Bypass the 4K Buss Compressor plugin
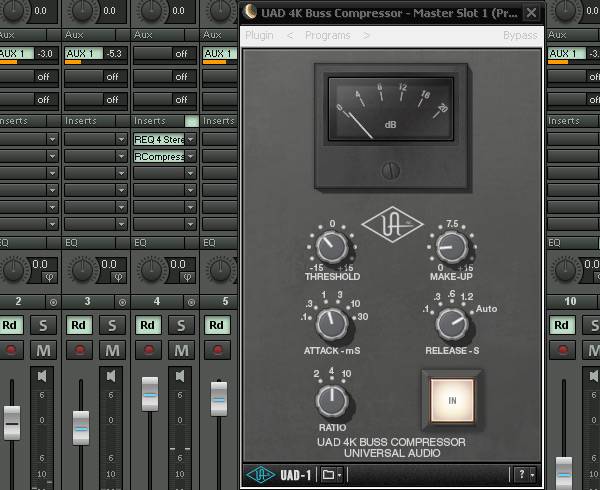The width and height of the screenshot is (600, 490). tap(520, 36)
